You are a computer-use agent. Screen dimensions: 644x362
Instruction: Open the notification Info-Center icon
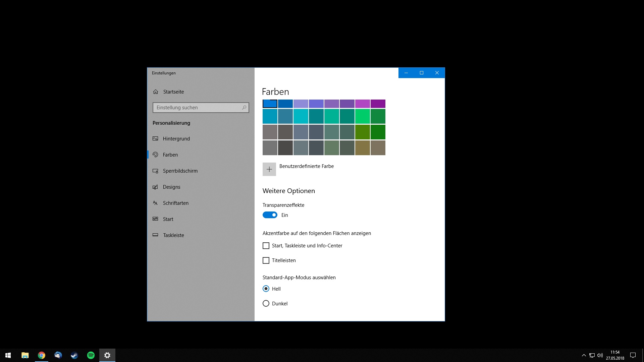[633, 355]
